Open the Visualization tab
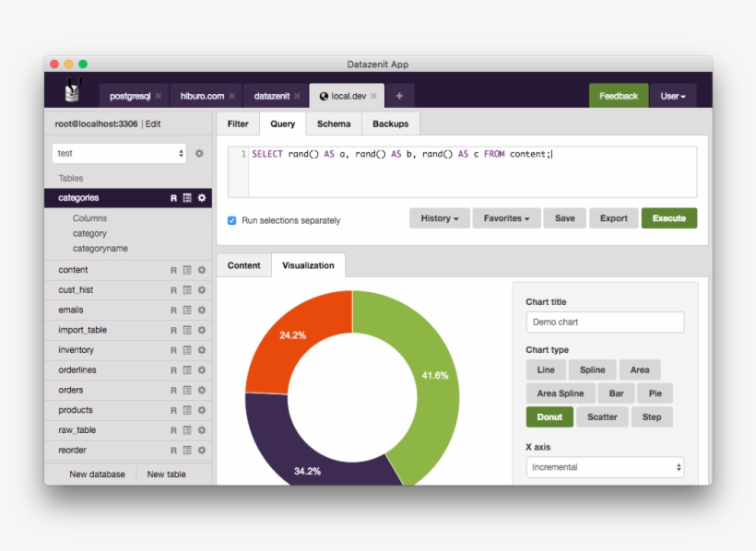Image resolution: width=756 pixels, height=551 pixels. point(307,265)
